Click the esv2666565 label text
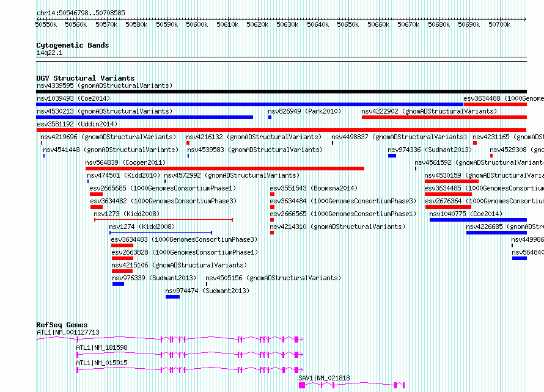Image resolution: width=544 pixels, height=392 pixels. pos(343,214)
